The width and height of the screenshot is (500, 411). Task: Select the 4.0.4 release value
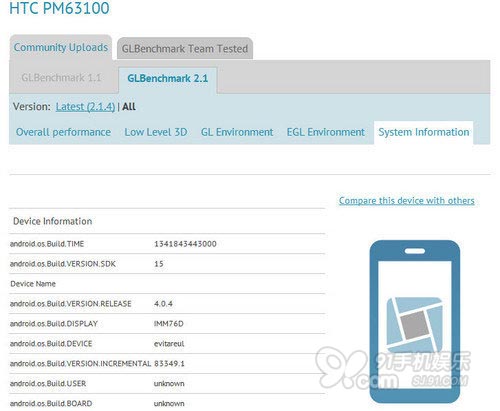tap(163, 304)
